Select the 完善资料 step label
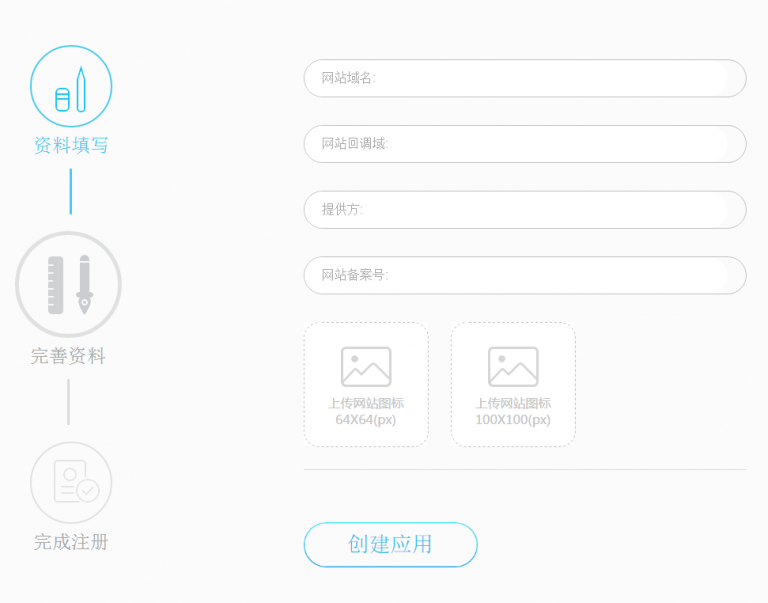768x603 pixels. point(69,356)
